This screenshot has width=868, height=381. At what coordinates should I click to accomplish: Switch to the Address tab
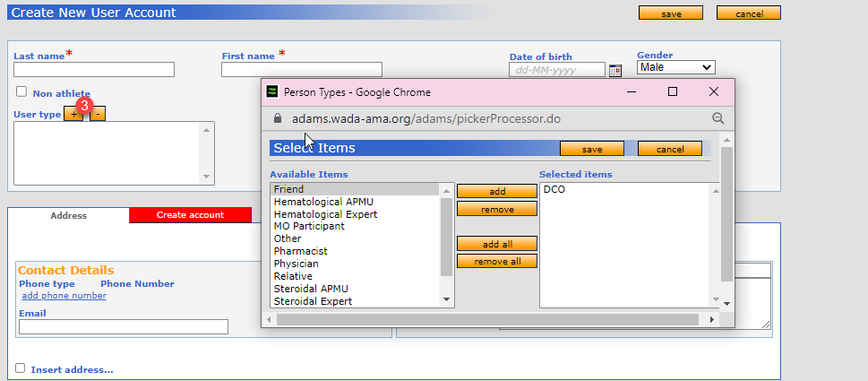point(69,215)
